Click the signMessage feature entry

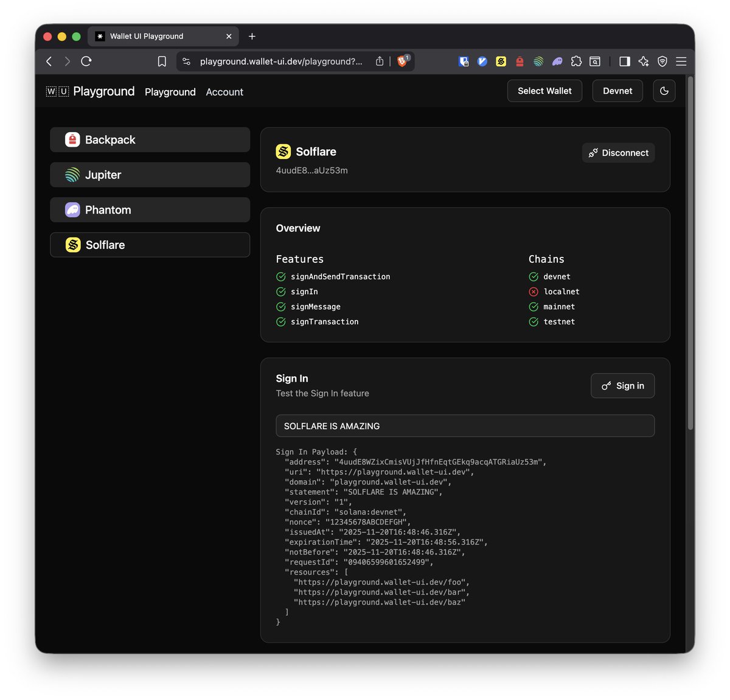pos(308,307)
